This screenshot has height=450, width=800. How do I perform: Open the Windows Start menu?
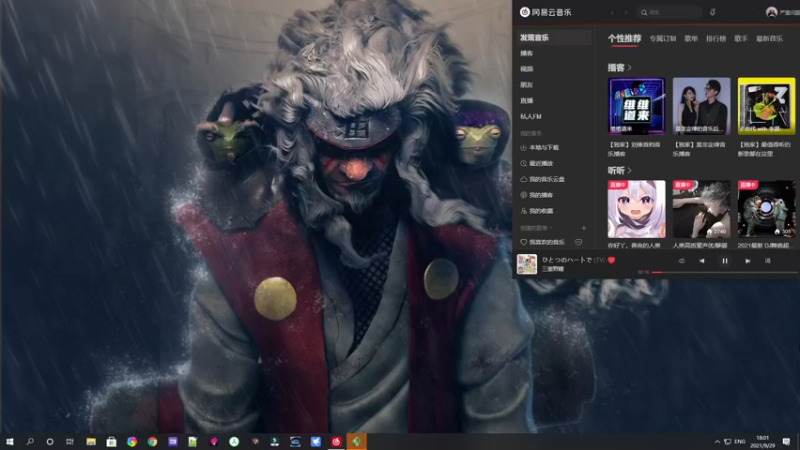click(x=10, y=441)
